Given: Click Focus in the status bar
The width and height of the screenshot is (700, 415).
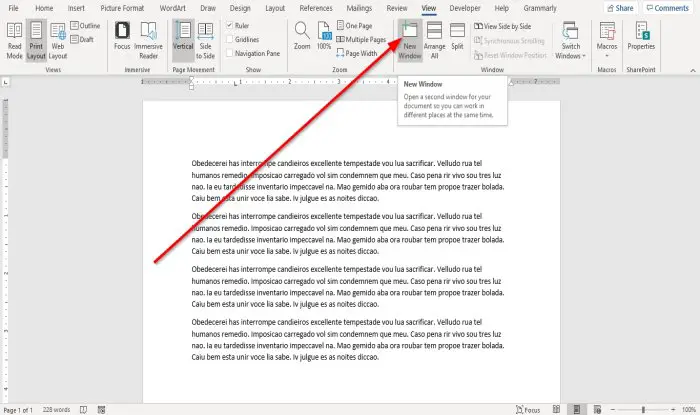Looking at the screenshot, I should (x=528, y=410).
